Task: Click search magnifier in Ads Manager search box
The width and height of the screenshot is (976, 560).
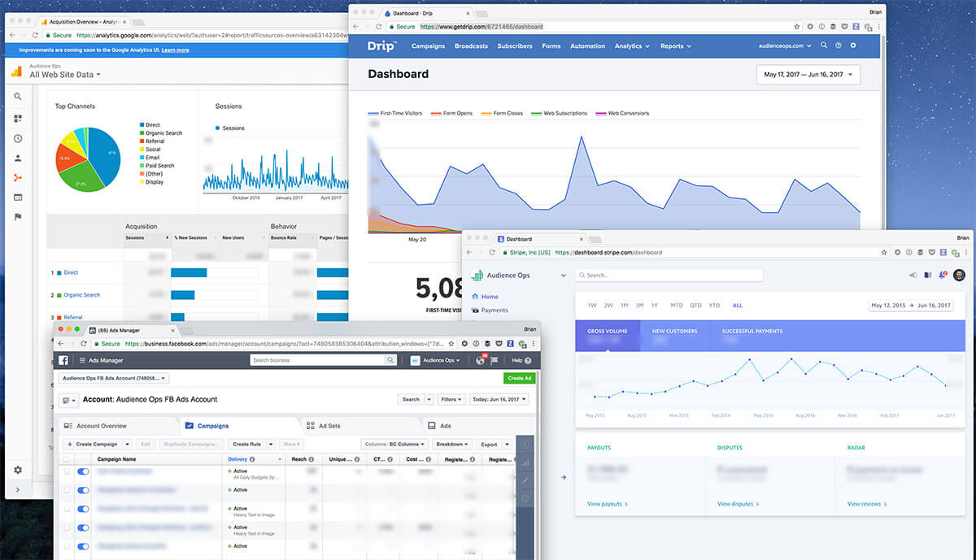Action: click(x=390, y=360)
